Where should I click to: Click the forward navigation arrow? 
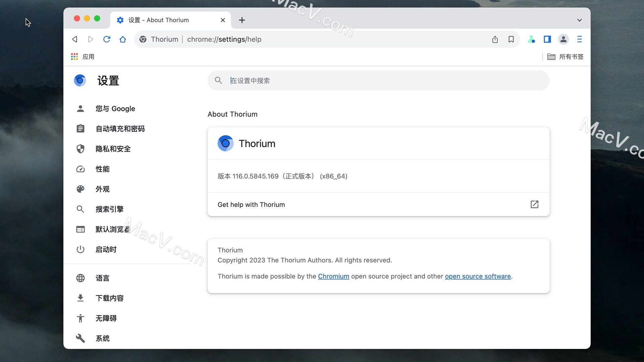coord(90,39)
